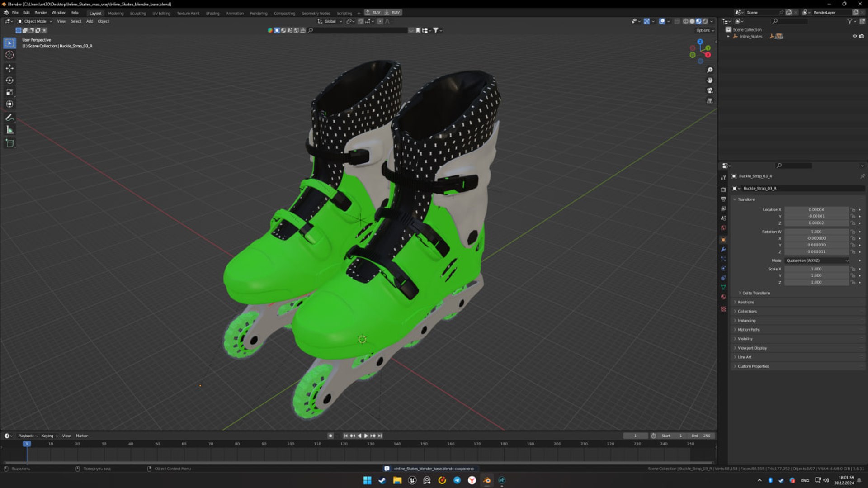Open the Add menu in viewport header
The image size is (868, 488).
[x=90, y=21]
